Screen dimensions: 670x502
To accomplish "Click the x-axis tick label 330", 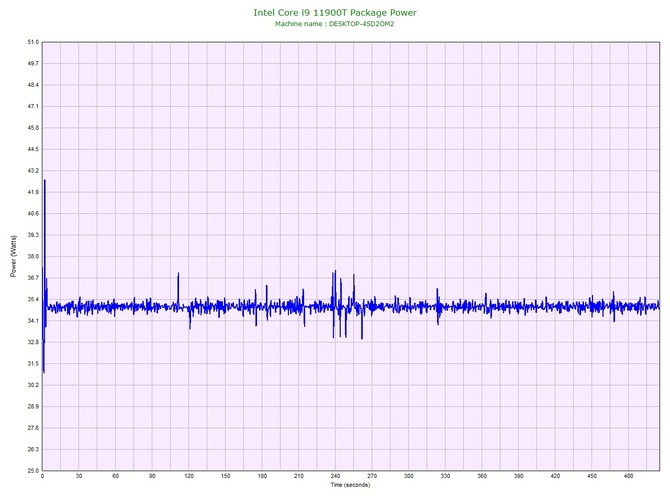I will pos(445,476).
